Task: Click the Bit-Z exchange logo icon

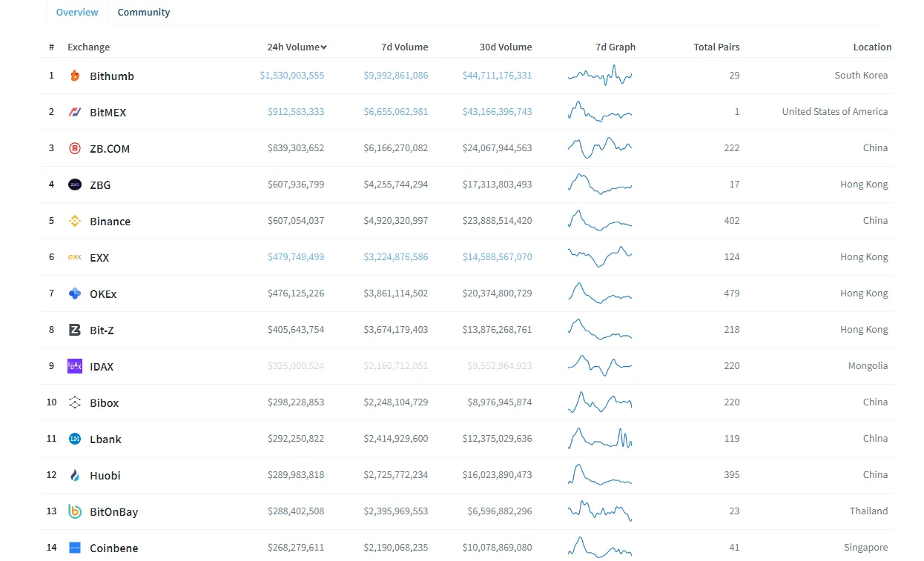Action: [75, 330]
